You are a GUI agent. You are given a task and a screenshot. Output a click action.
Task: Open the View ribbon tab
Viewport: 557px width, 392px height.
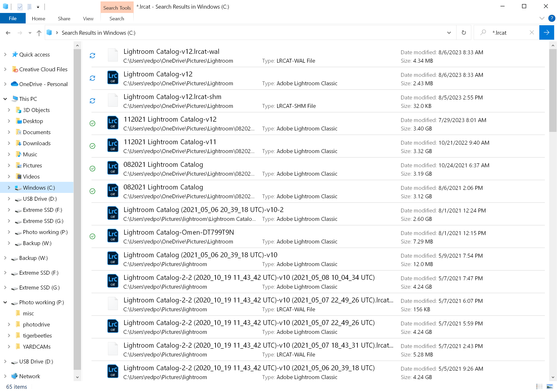click(88, 19)
